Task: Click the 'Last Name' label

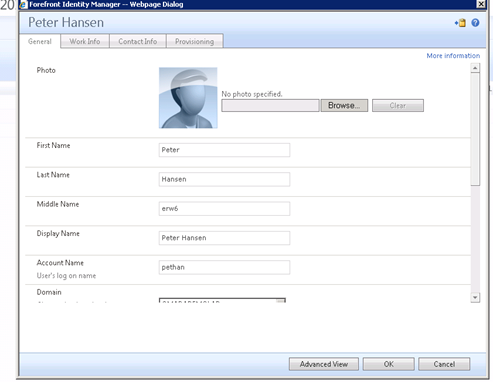Action: (x=53, y=175)
